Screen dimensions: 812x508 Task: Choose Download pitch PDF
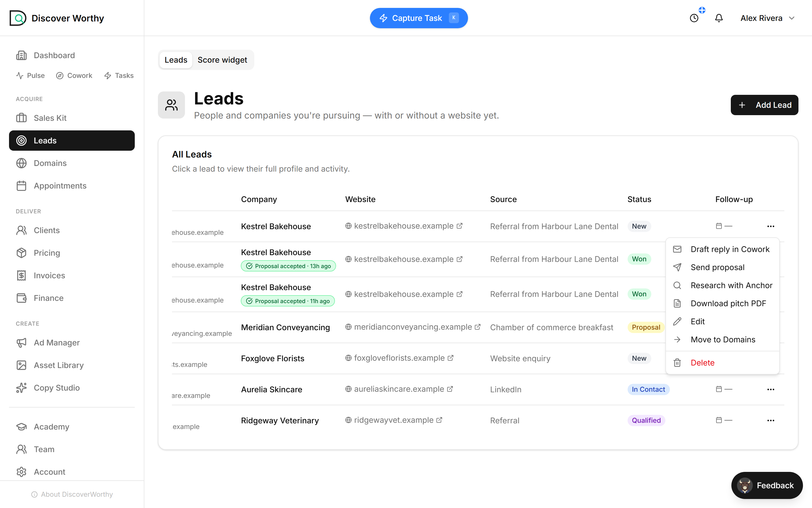pos(722,304)
